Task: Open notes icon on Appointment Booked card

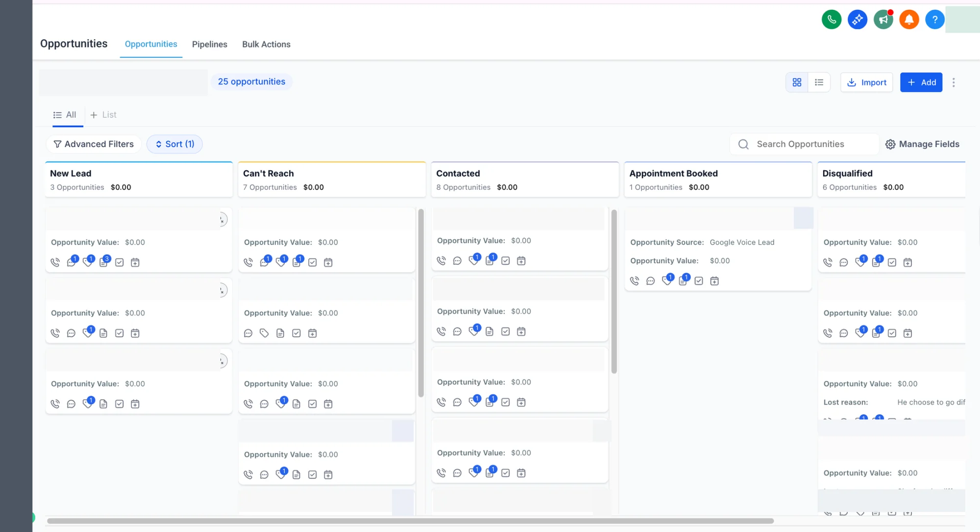Action: pyautogui.click(x=683, y=280)
